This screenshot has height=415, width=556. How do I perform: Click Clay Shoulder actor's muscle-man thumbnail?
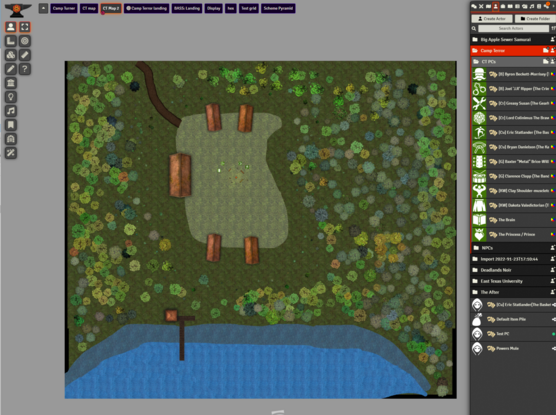click(x=479, y=191)
